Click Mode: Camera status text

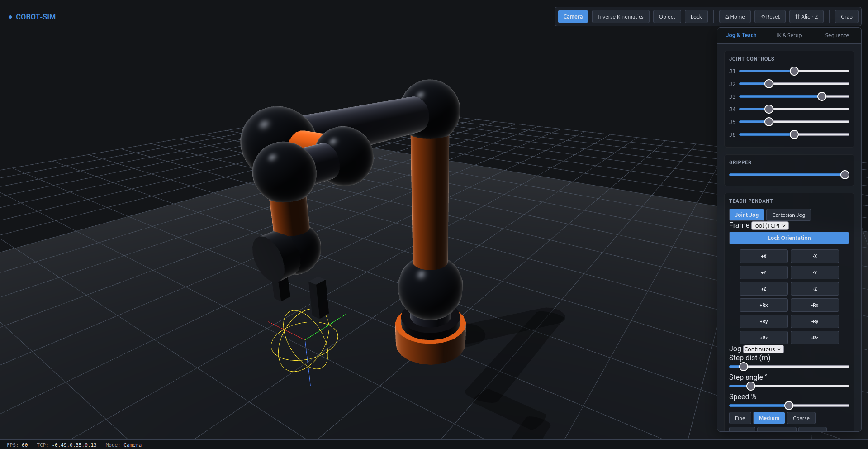123,445
